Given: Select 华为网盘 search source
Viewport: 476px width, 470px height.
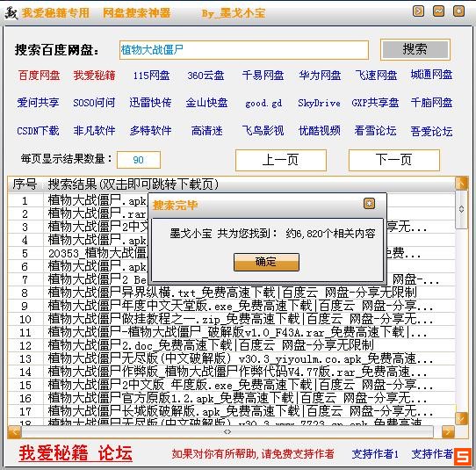Looking at the screenshot, I should click(x=320, y=75).
